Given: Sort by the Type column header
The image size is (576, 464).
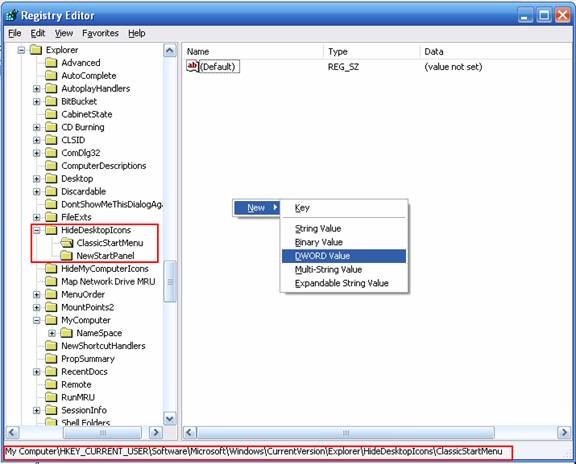Looking at the screenshot, I should click(371, 51).
